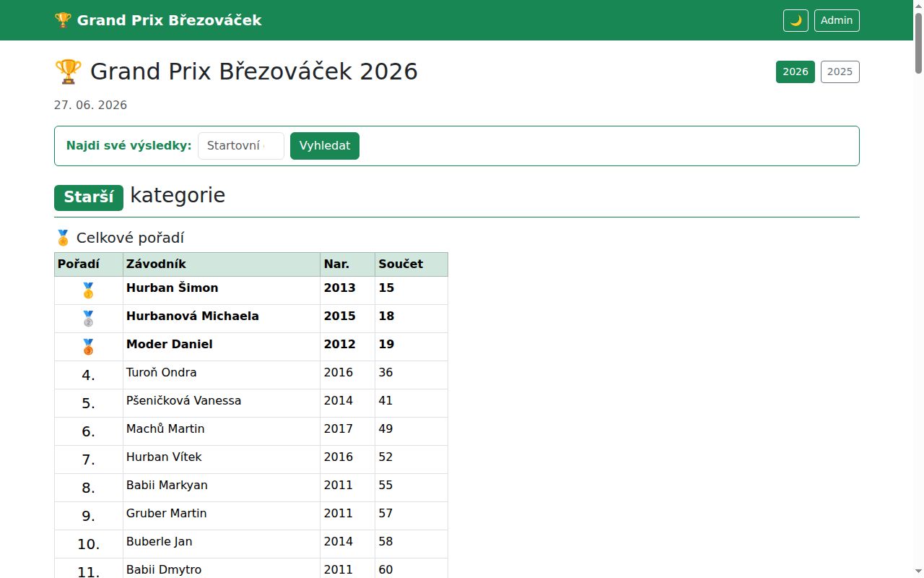Select racer Hurbanová Michaela

point(192,316)
